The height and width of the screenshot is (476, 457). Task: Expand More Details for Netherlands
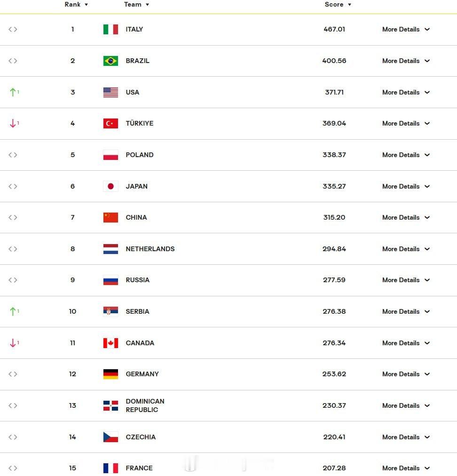pos(406,249)
